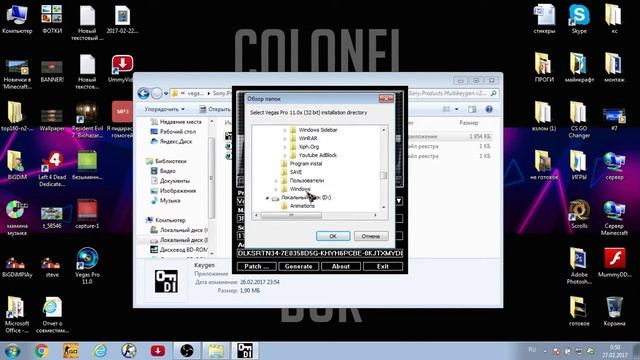The image size is (640, 360).
Task: Click the About button in the keygen
Action: [341, 267]
